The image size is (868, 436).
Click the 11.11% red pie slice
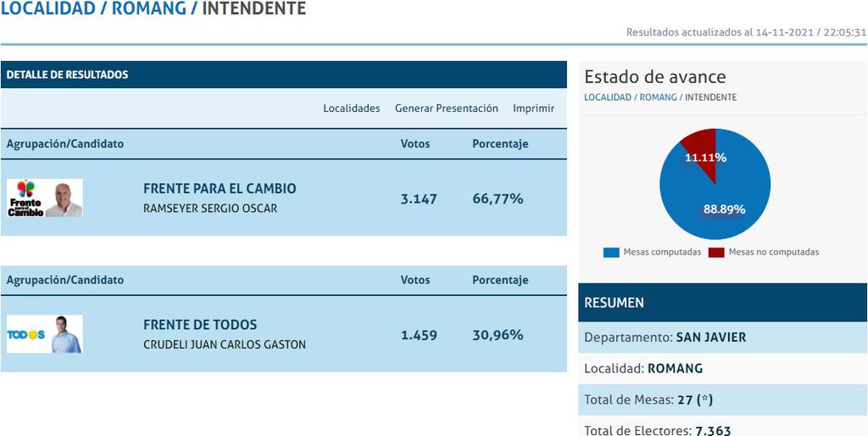coord(703,149)
